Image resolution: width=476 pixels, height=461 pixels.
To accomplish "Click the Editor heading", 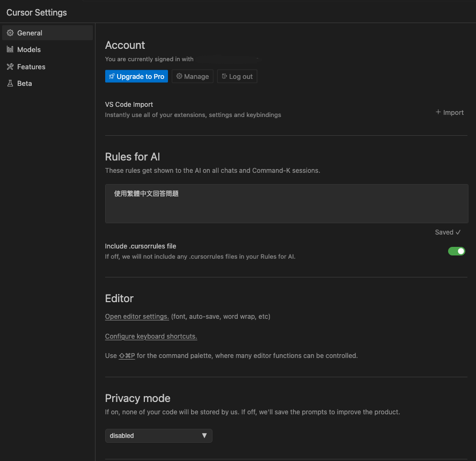I will click(x=119, y=298).
